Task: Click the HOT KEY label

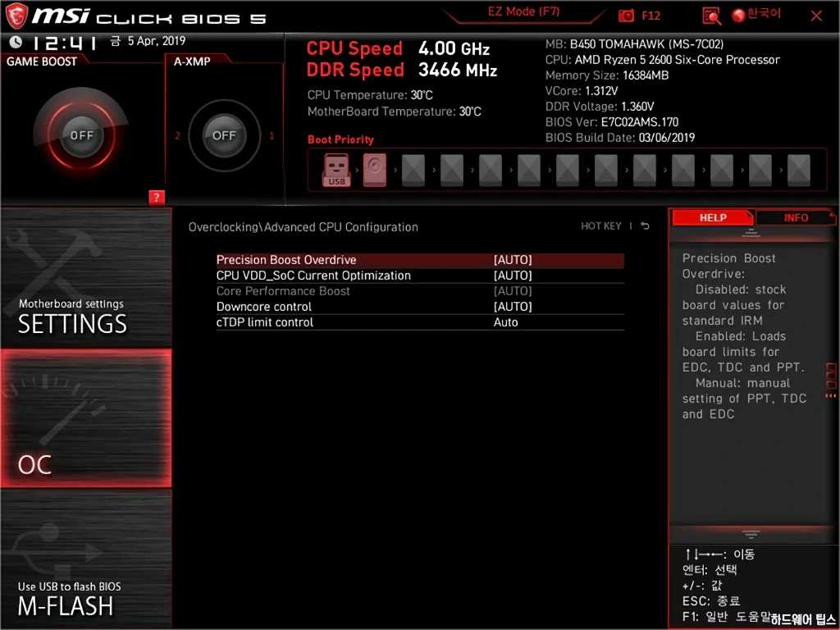Action: pyautogui.click(x=601, y=226)
